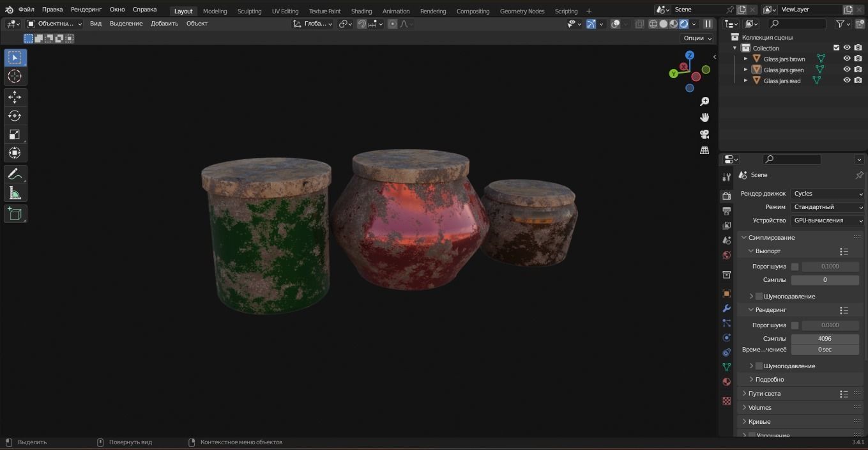Click the Вид menu in viewport header
Screen dimensions: 868x450
tap(96, 24)
